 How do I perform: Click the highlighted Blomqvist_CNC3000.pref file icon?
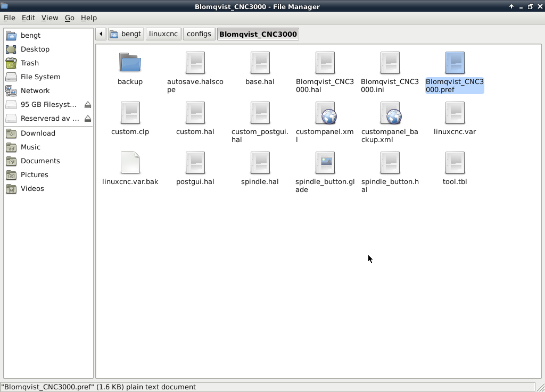pos(455,63)
